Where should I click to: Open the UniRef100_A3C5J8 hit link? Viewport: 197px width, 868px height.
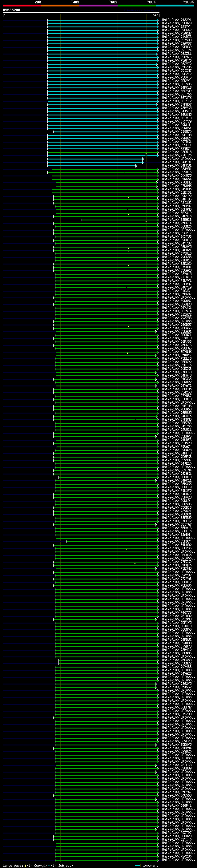[x=176, y=152]
